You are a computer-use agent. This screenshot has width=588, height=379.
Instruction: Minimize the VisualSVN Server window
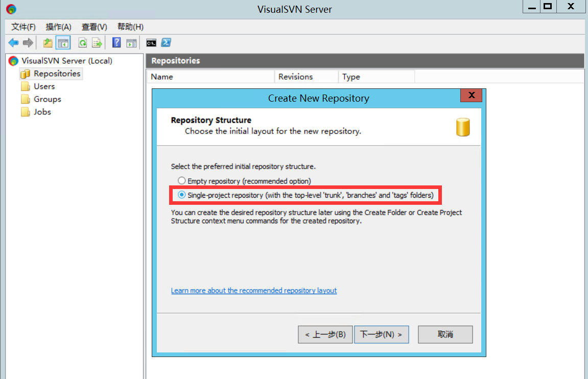531,6
